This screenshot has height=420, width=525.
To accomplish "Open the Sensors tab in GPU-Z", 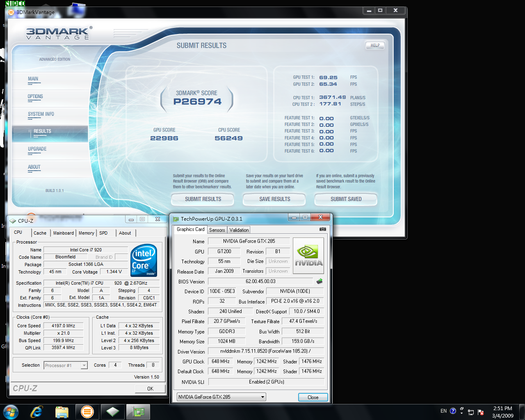I will click(x=217, y=230).
